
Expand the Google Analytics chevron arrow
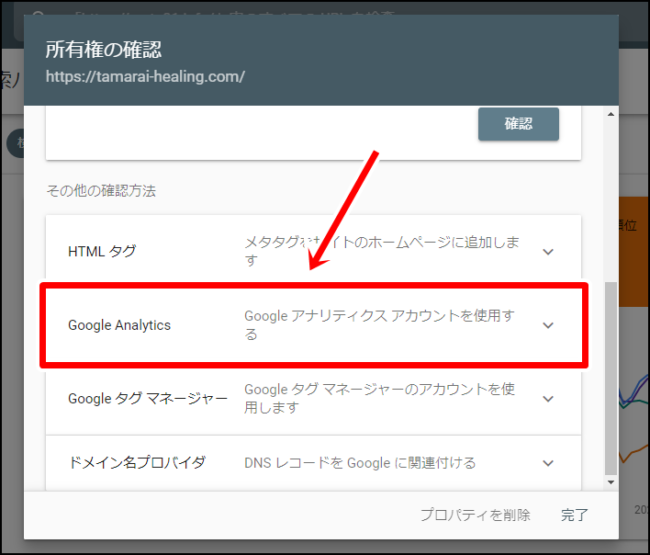548,325
